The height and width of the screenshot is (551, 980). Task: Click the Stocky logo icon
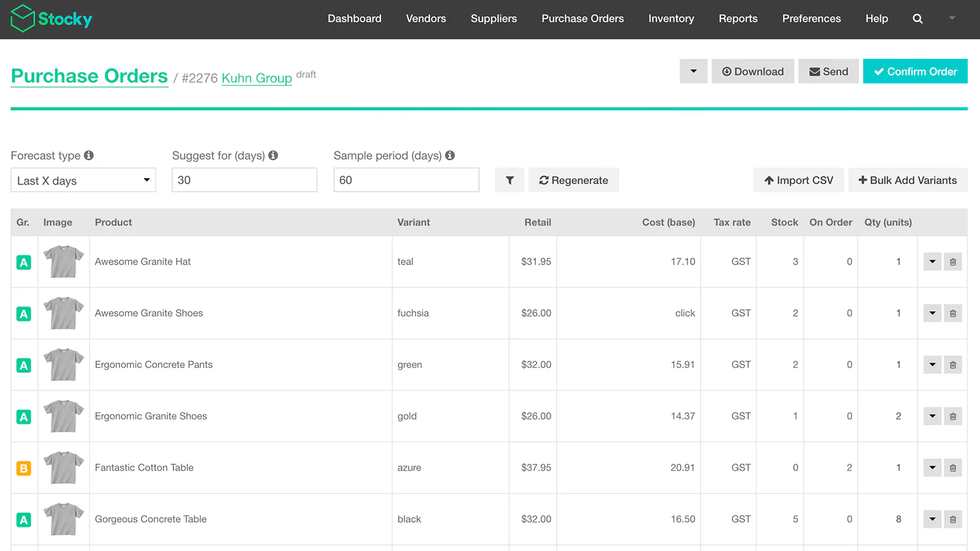[22, 18]
